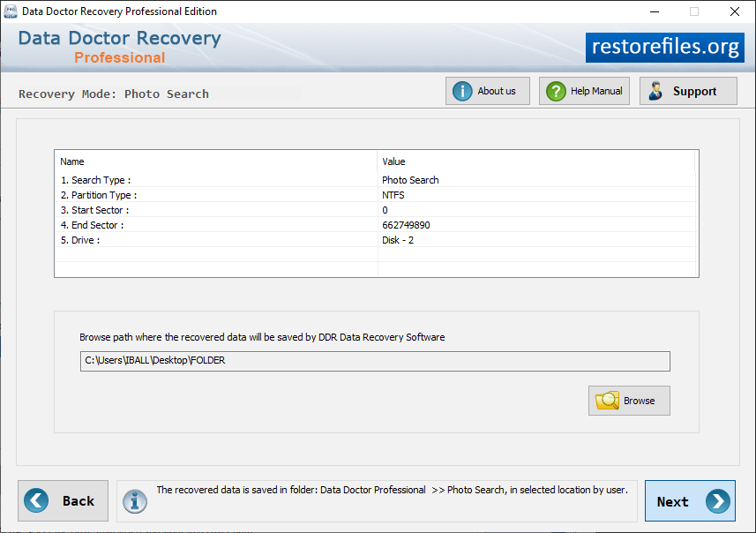This screenshot has height=533, width=756.
Task: Click the info icon in bottom message bar
Action: (134, 501)
